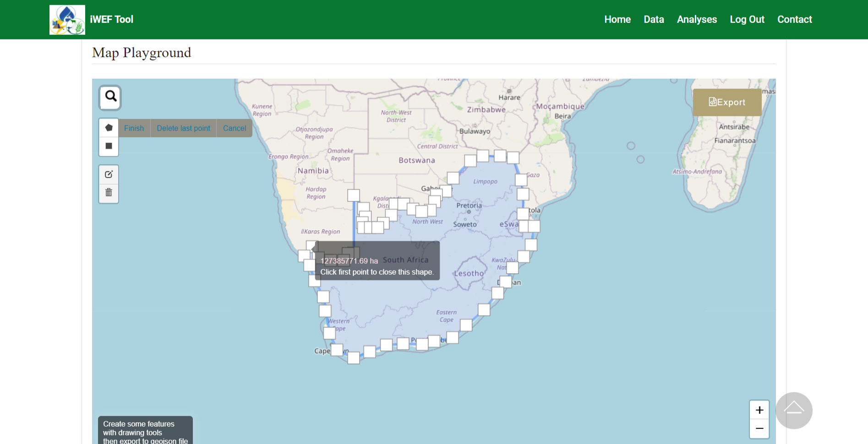Zoom in using the plus control
This screenshot has width=868, height=444.
pos(759,410)
